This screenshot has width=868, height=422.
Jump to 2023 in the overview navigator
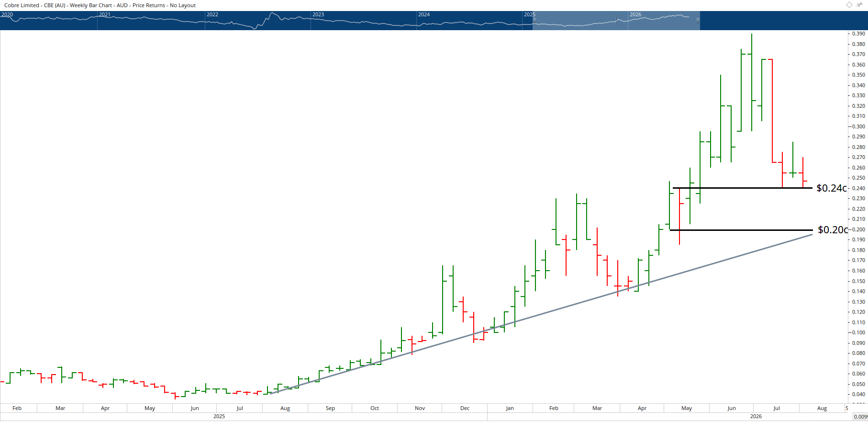[x=318, y=14]
